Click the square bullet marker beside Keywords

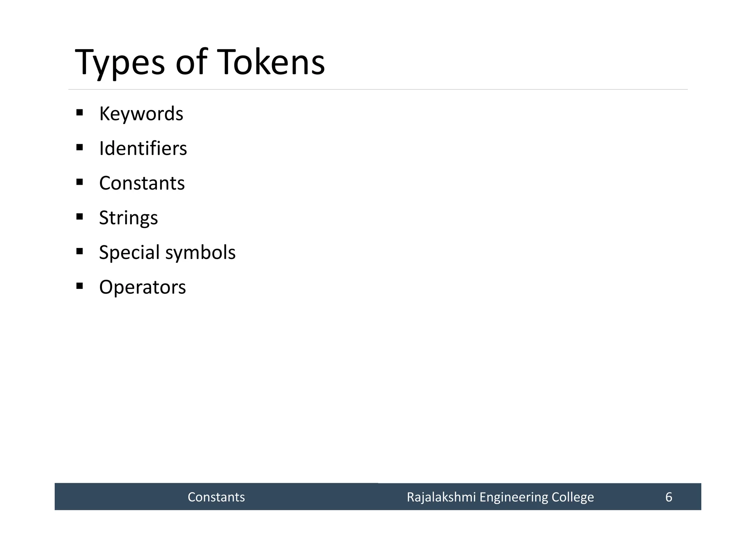tap(79, 112)
